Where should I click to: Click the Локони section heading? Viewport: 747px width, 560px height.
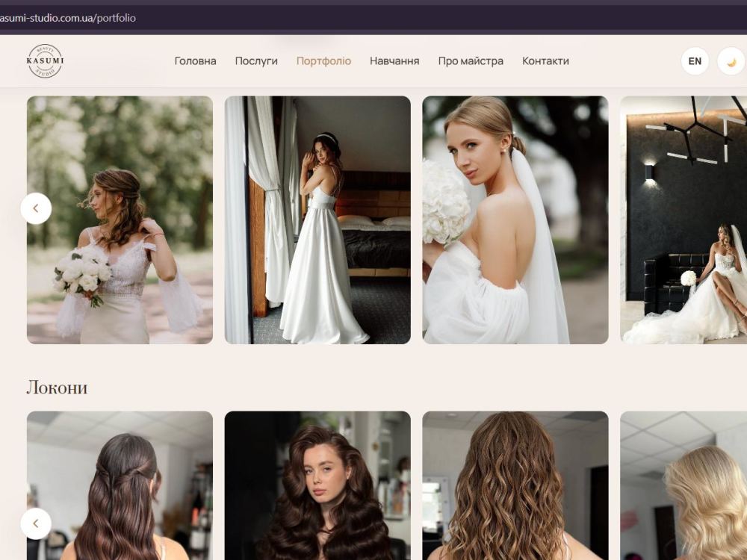point(57,388)
